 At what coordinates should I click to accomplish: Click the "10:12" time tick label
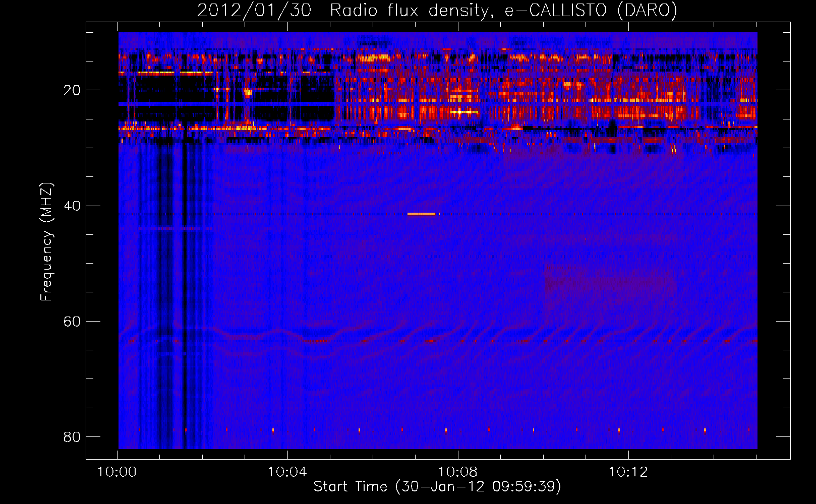coord(628,472)
